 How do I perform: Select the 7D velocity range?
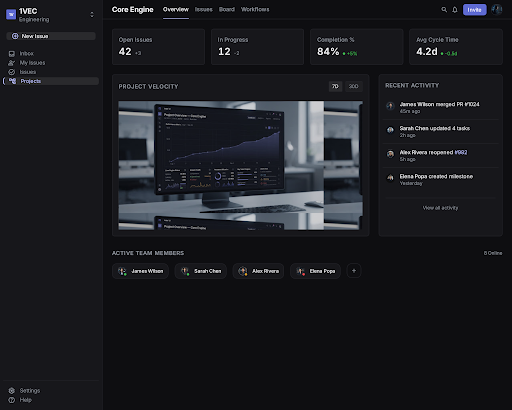tap(335, 86)
